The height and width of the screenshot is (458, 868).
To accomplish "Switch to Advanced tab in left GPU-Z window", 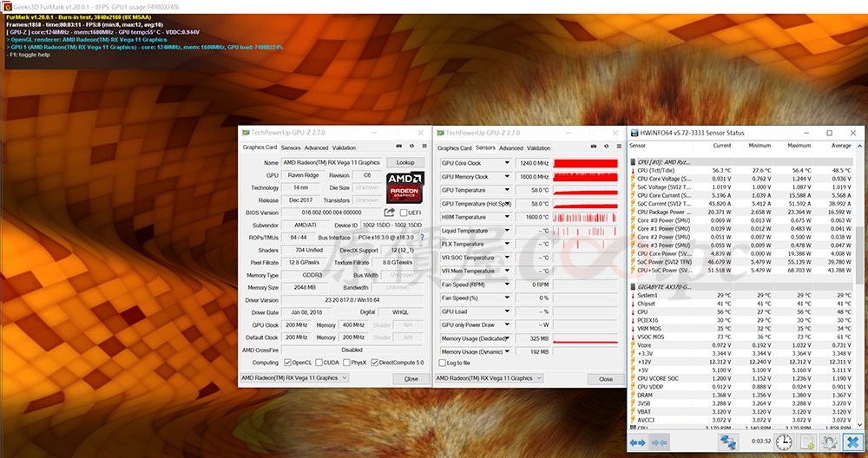I will [317, 147].
